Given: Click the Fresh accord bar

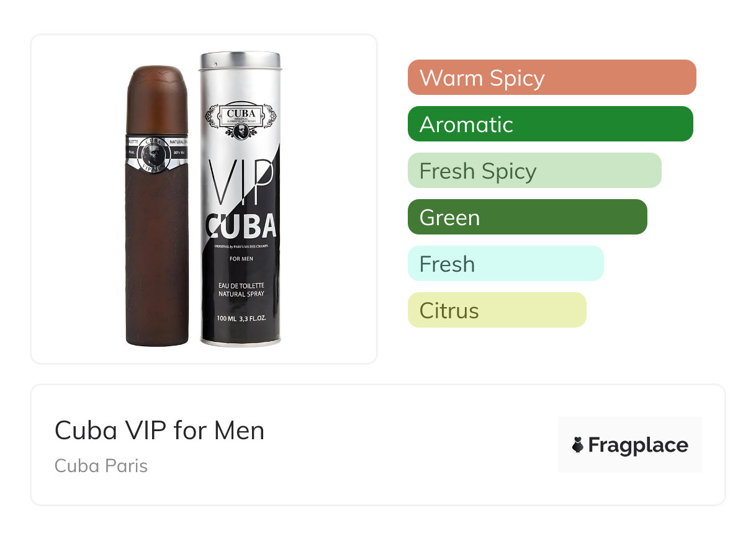Looking at the screenshot, I should (x=505, y=264).
